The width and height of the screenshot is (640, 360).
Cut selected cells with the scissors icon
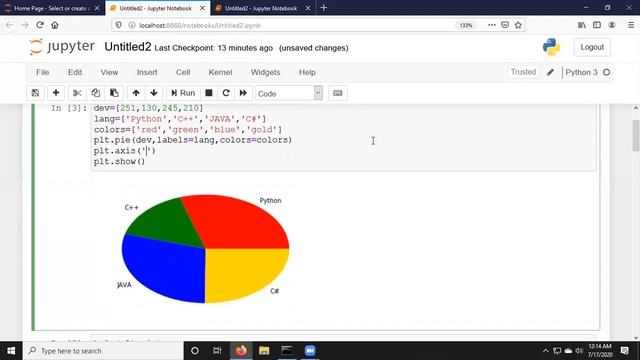click(x=77, y=93)
